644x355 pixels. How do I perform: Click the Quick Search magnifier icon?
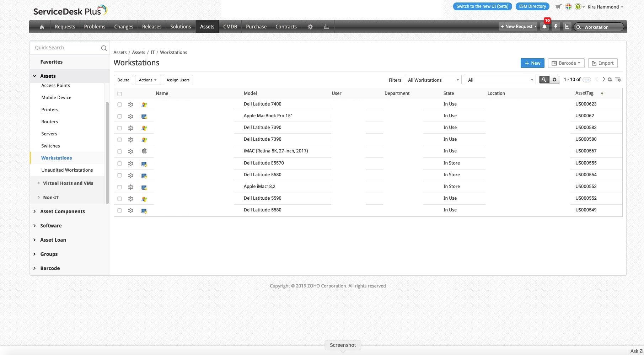click(104, 48)
